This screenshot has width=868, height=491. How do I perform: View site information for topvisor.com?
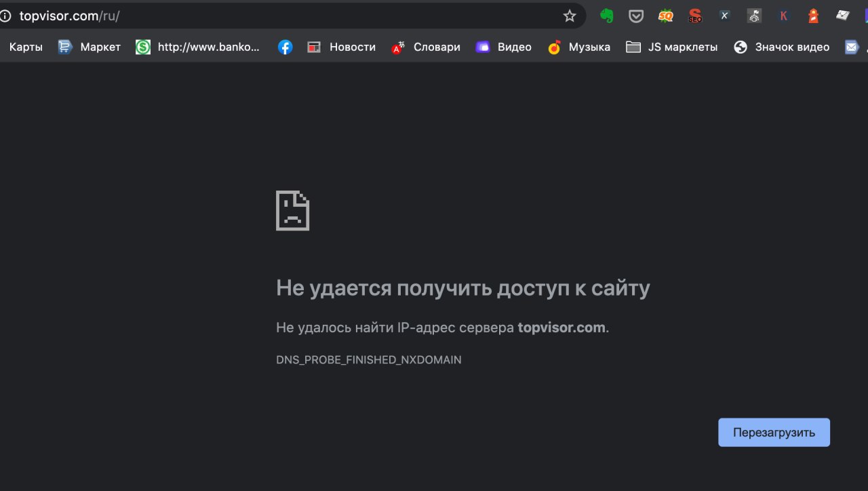tap(5, 16)
